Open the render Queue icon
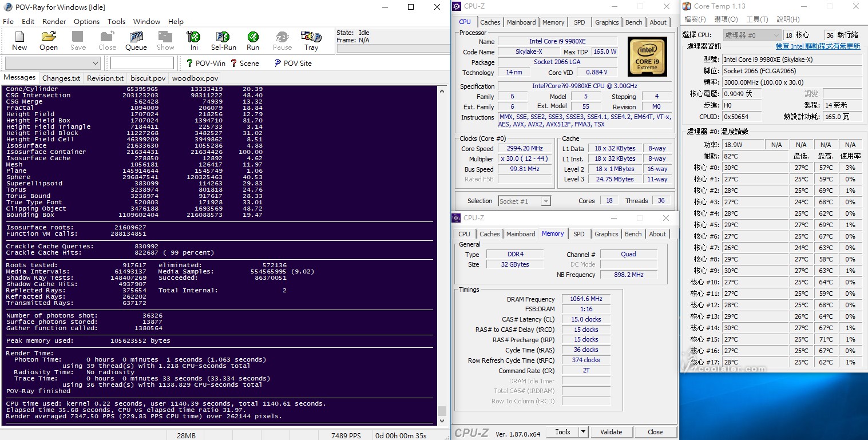This screenshot has width=868, height=440. click(x=136, y=37)
